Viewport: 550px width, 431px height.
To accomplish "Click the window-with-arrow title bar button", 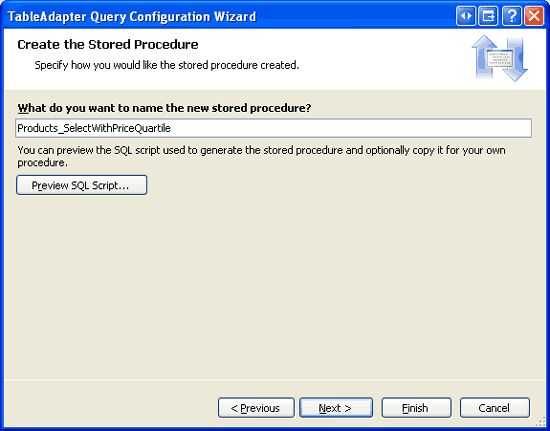I will tap(488, 16).
